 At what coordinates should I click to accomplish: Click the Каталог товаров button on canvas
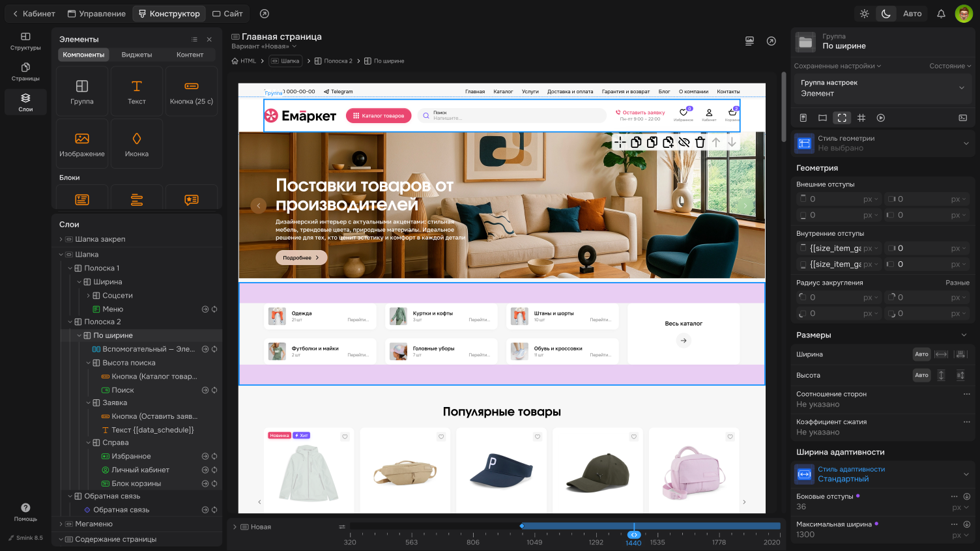click(x=379, y=116)
